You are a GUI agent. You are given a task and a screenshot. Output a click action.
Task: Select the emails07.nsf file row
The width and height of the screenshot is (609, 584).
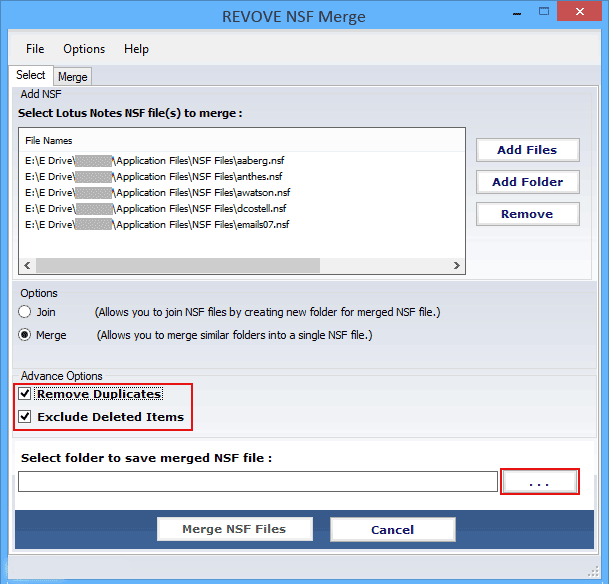pos(157,224)
